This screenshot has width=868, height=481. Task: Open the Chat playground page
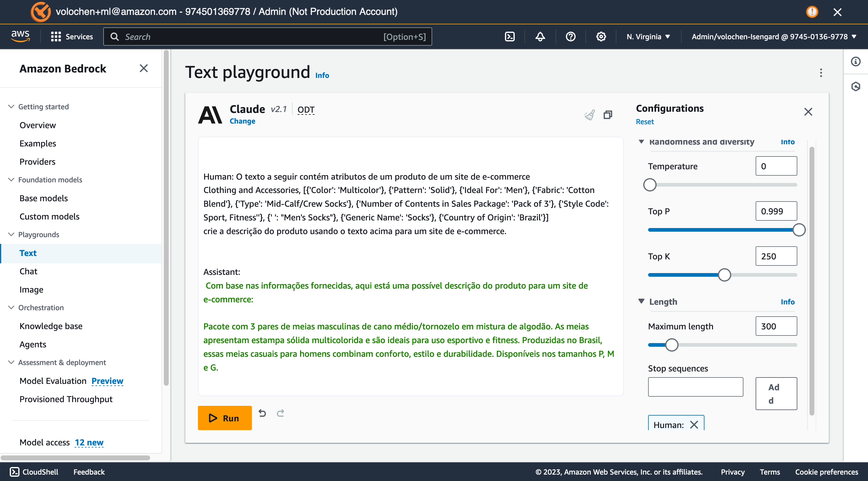tap(28, 271)
